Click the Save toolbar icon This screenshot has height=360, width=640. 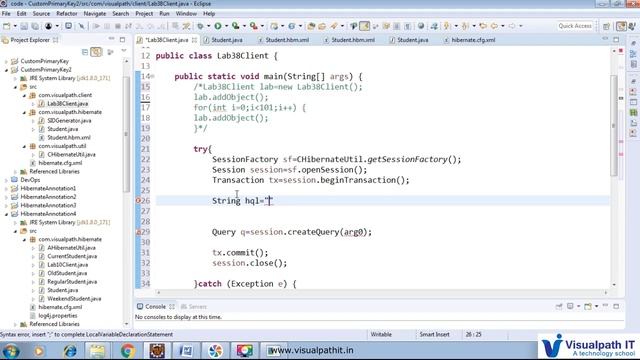pyautogui.click(x=24, y=26)
